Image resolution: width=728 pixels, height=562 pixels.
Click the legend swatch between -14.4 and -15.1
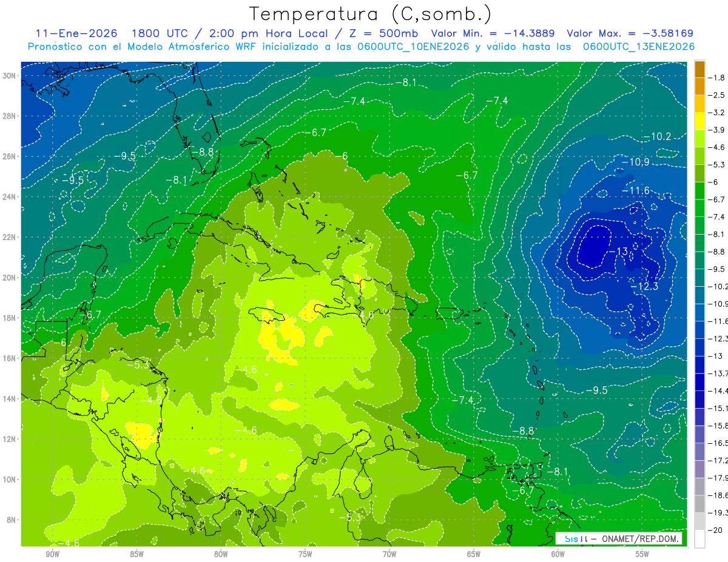pos(699,400)
